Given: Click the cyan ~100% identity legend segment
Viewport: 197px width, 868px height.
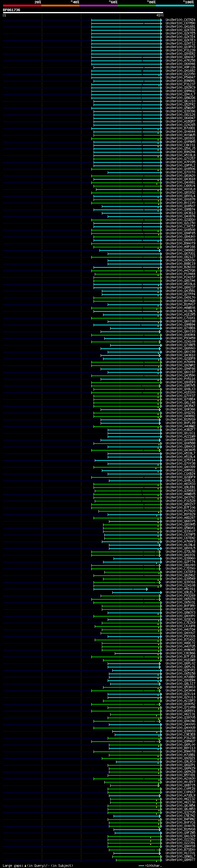Looking at the screenshot, I should (x=175, y=6).
